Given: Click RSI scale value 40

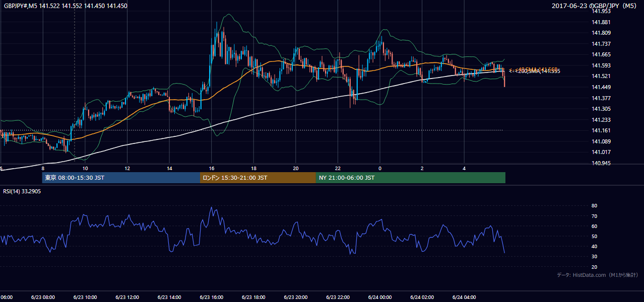Looking at the screenshot, I should click(594, 246).
